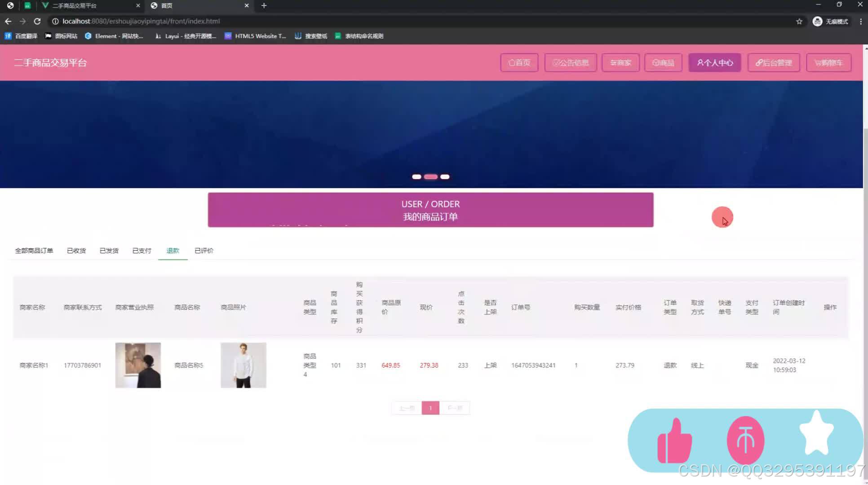Select the middle pink carousel indicator
Viewport: 868px width, 485px height.
tap(431, 176)
